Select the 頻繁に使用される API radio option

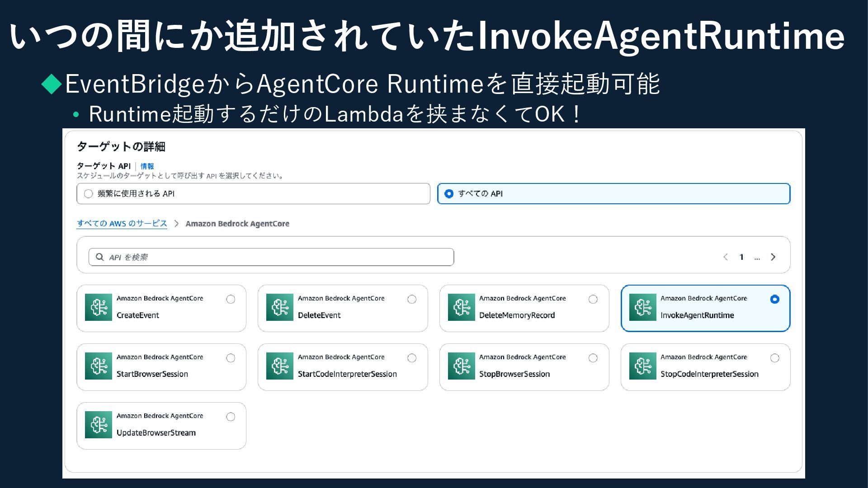[89, 194]
